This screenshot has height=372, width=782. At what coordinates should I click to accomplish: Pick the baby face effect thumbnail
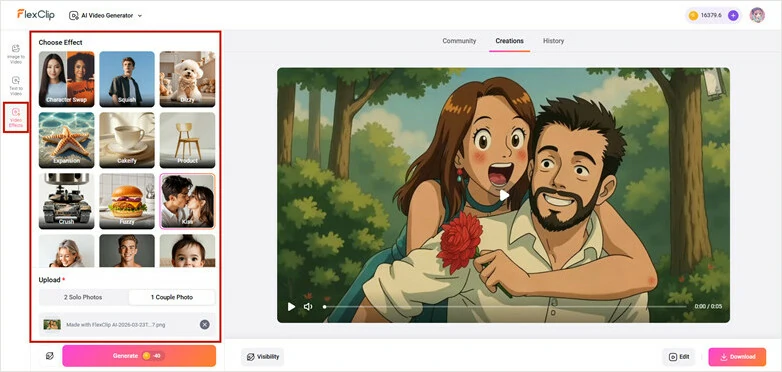(x=187, y=251)
